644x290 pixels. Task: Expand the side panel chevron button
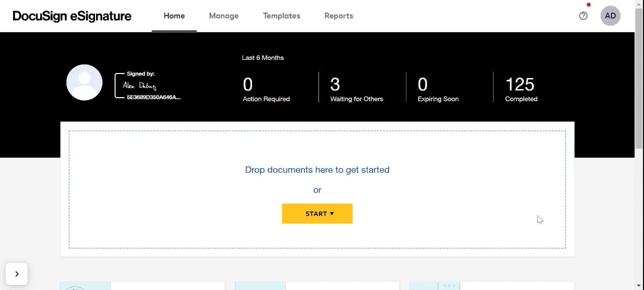click(x=17, y=274)
